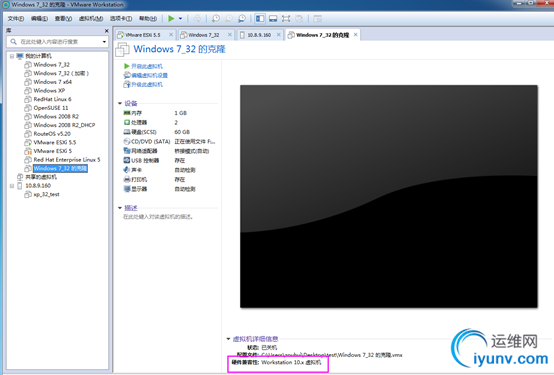554x375 pixels.
Task: Switch to the 10.8.9.160 tab
Action: 259,35
